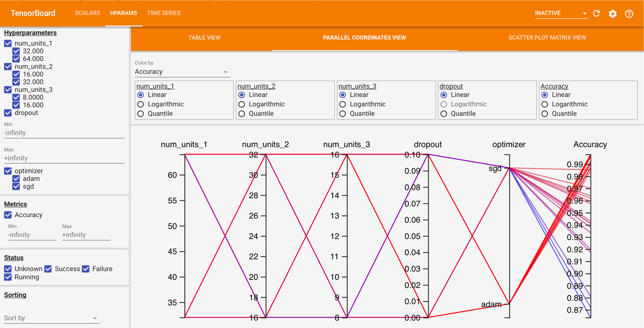Open the help question mark icon
Screen dimensions: 644x328
tap(629, 14)
